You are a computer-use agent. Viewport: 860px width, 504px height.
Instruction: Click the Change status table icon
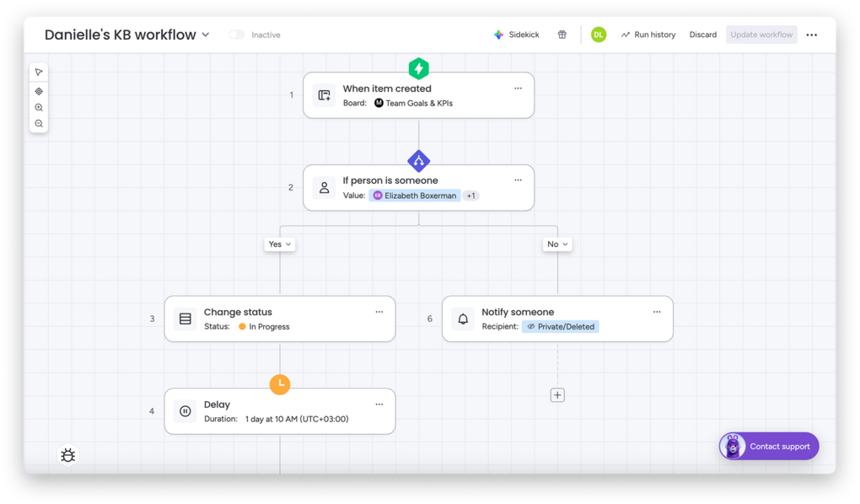coord(185,319)
